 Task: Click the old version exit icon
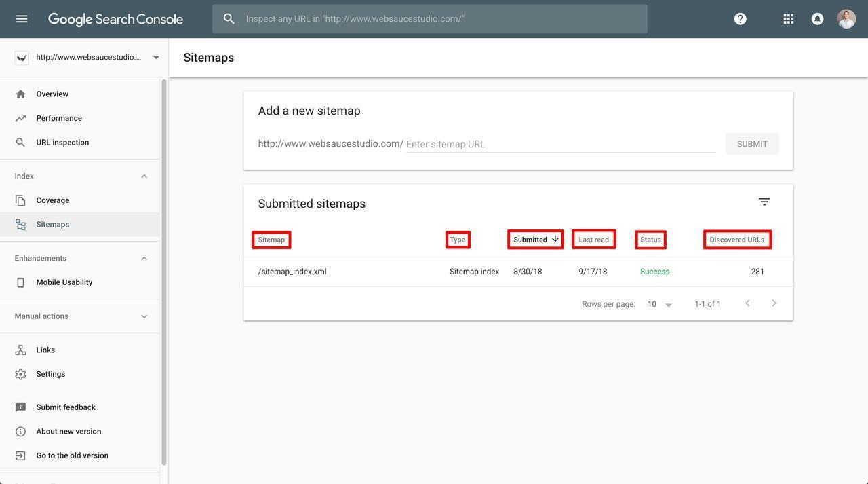[x=20, y=456]
